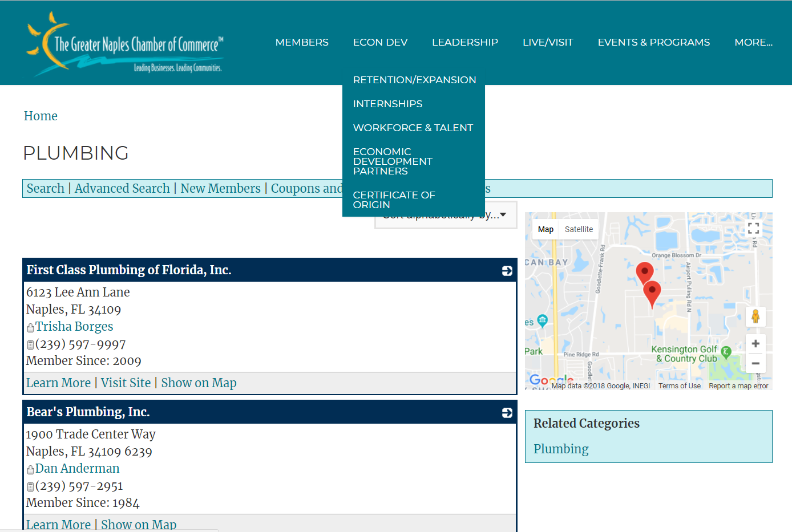The width and height of the screenshot is (792, 532).
Task: Select CERTIFICATE OF ORIGIN menu item
Action: (394, 200)
